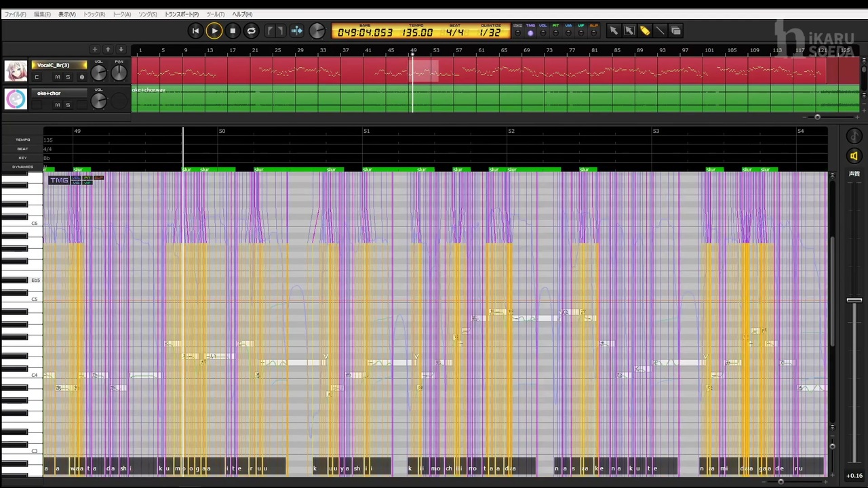This screenshot has width=868, height=488.
Task: Select the yellow pencil tool
Action: click(645, 30)
